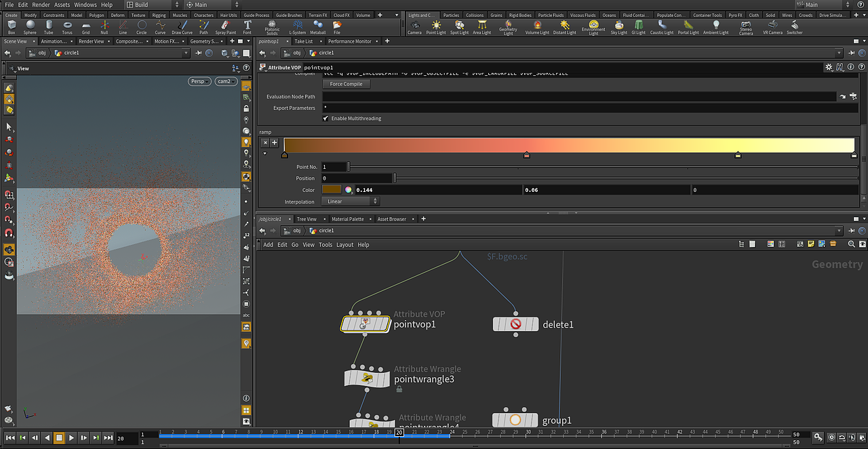This screenshot has height=449, width=868.
Task: Add a Sky Light from the shelf
Action: click(x=618, y=27)
